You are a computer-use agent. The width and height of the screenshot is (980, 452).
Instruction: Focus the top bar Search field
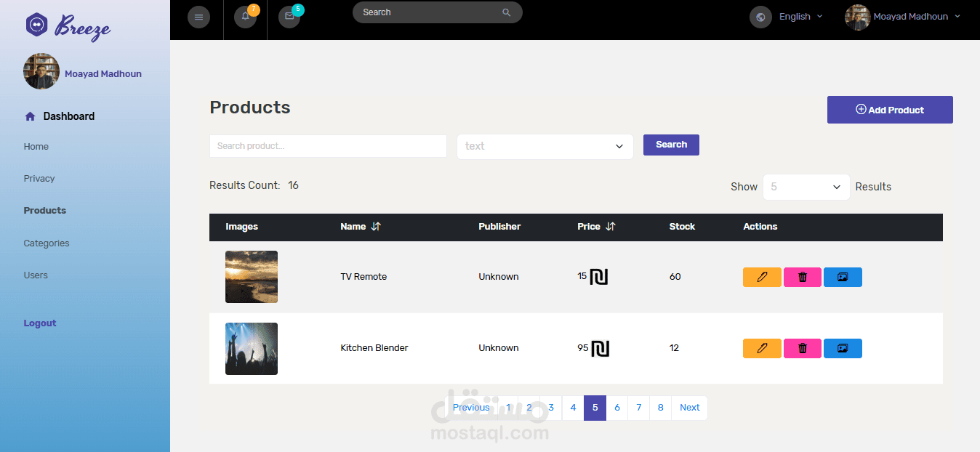coord(437,12)
